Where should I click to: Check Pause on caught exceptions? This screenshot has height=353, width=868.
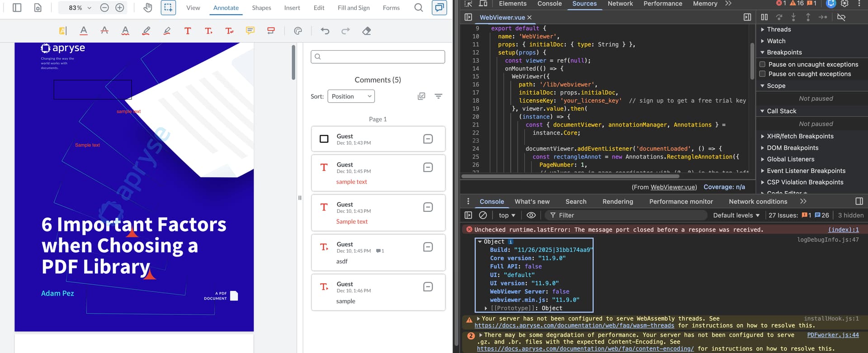tap(763, 74)
